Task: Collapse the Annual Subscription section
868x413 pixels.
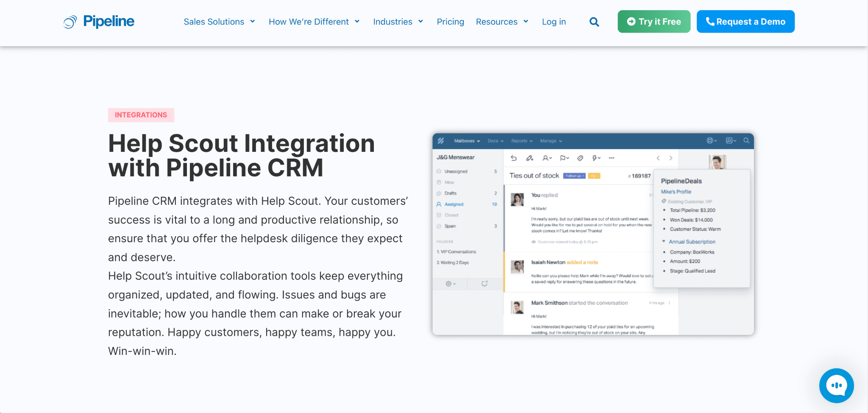Action: [663, 241]
